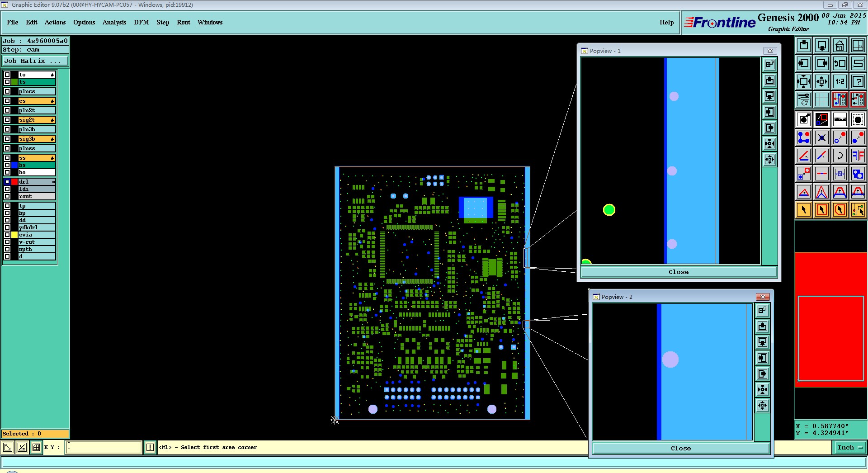Click Close button in Popview 2

point(681,448)
